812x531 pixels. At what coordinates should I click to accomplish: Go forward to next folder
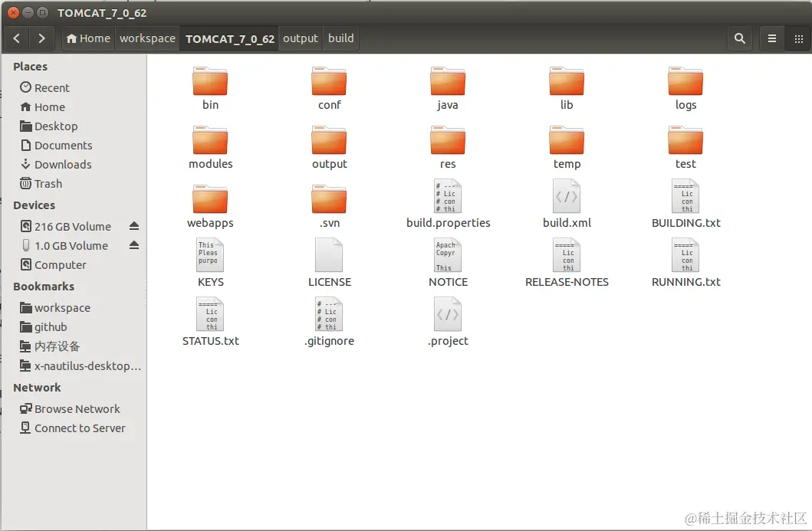pos(41,38)
